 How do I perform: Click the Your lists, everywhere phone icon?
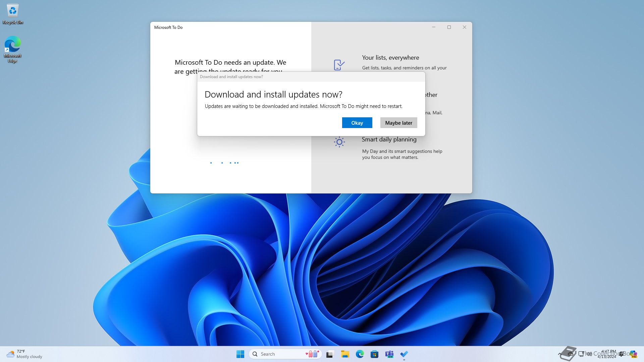tap(339, 65)
